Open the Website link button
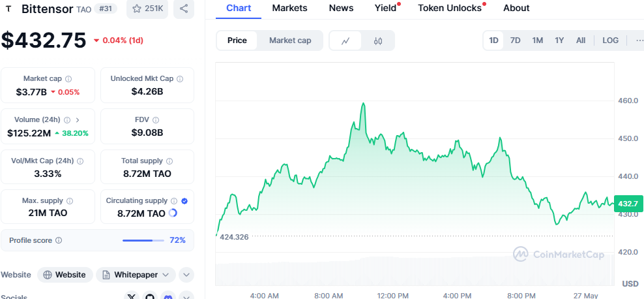 click(x=65, y=275)
